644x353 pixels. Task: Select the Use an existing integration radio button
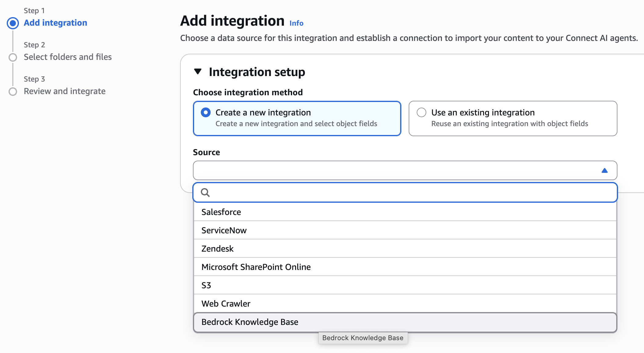(x=422, y=112)
